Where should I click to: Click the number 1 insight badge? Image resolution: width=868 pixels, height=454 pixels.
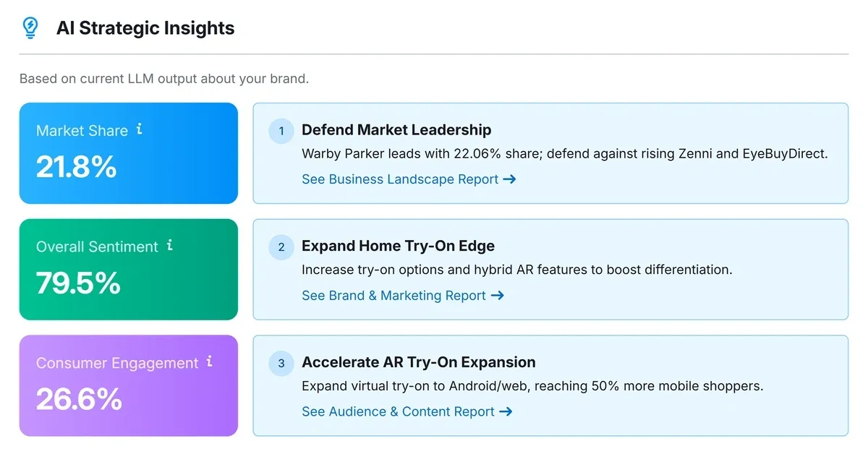tap(281, 131)
